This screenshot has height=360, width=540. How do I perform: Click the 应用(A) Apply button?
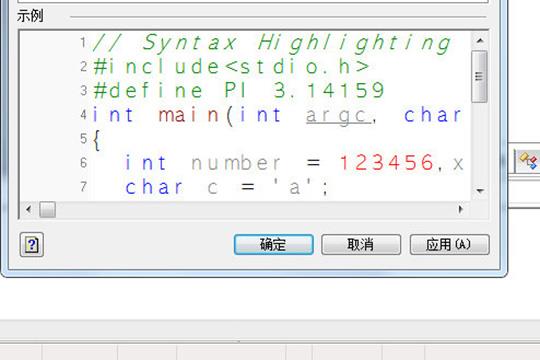[x=449, y=245]
